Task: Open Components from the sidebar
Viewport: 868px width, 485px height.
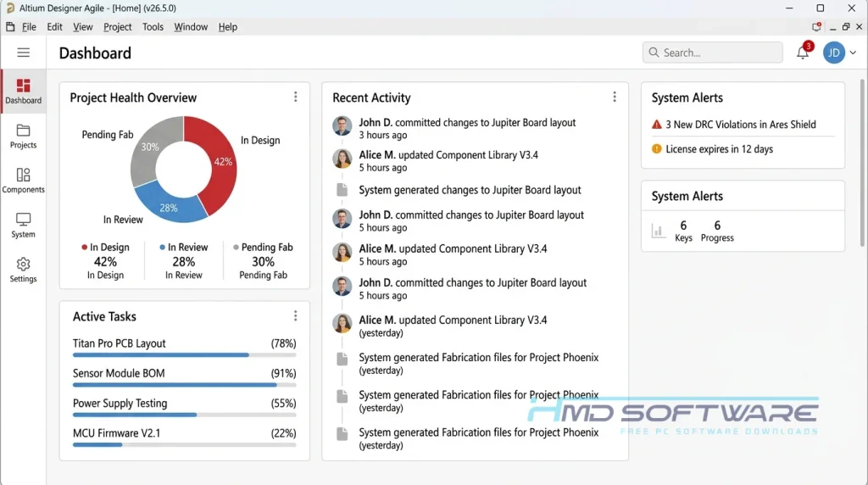Action: click(23, 181)
